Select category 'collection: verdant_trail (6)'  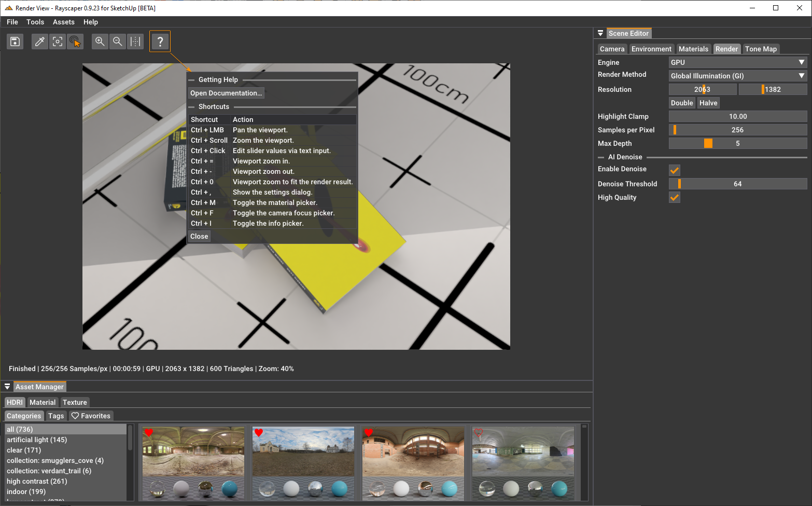click(65, 471)
